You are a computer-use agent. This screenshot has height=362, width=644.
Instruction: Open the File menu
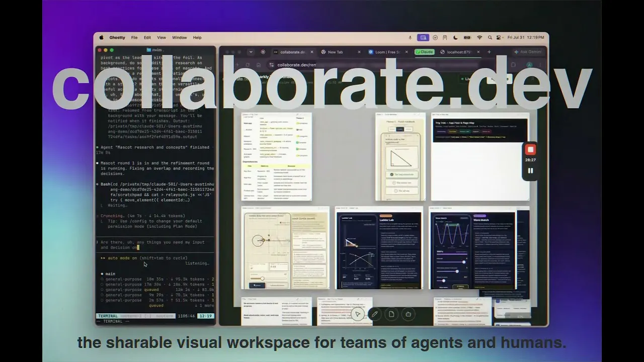click(x=134, y=38)
